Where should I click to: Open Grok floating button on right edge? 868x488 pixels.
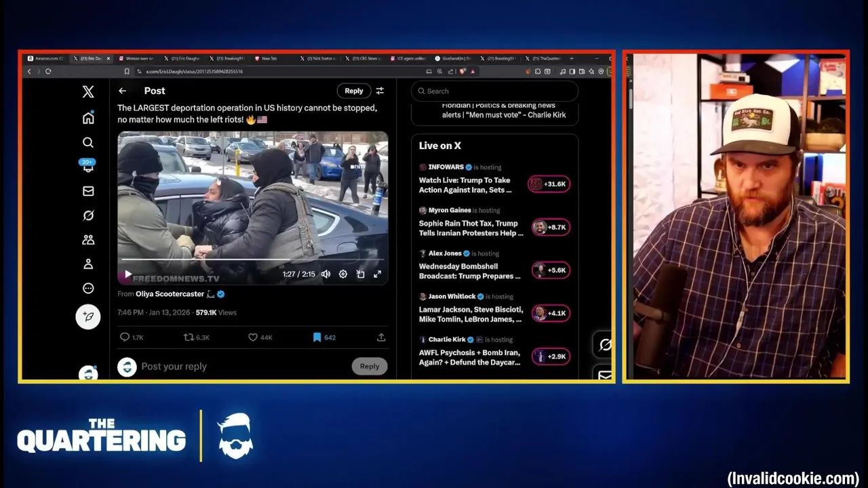click(x=604, y=345)
